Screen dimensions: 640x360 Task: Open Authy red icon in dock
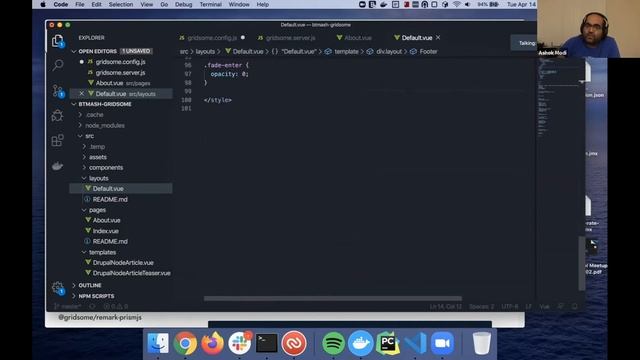click(x=293, y=343)
